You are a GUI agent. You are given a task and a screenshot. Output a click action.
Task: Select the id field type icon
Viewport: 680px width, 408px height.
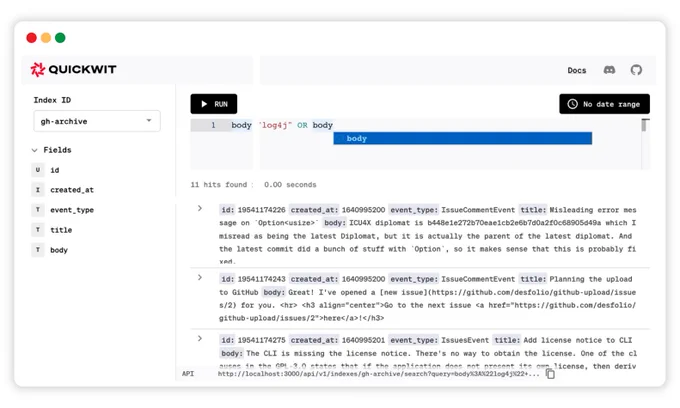pos(38,170)
